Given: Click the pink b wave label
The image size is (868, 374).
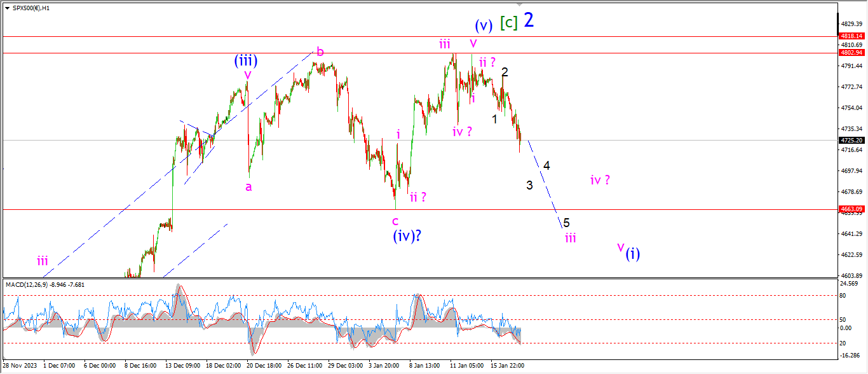Looking at the screenshot, I should 320,52.
